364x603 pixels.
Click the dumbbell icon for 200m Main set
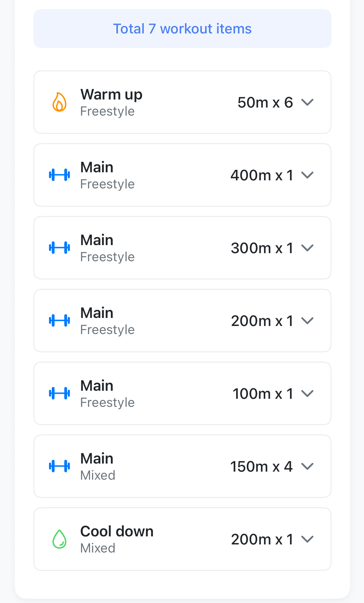click(59, 321)
